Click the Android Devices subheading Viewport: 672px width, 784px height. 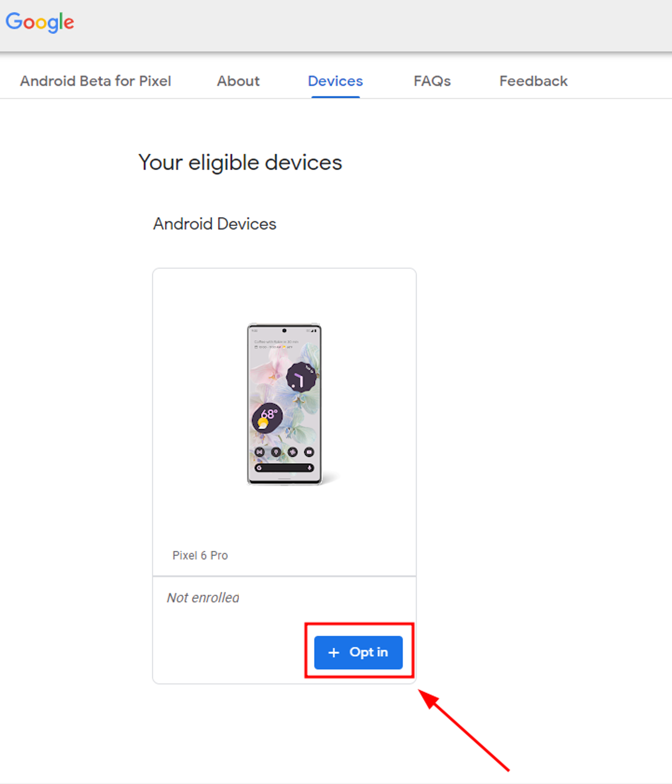coord(215,223)
